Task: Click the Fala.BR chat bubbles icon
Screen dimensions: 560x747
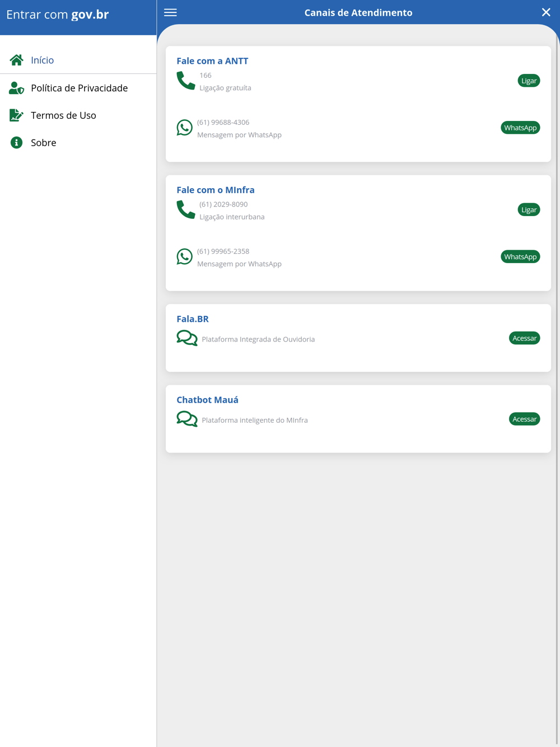Action: [x=187, y=338]
